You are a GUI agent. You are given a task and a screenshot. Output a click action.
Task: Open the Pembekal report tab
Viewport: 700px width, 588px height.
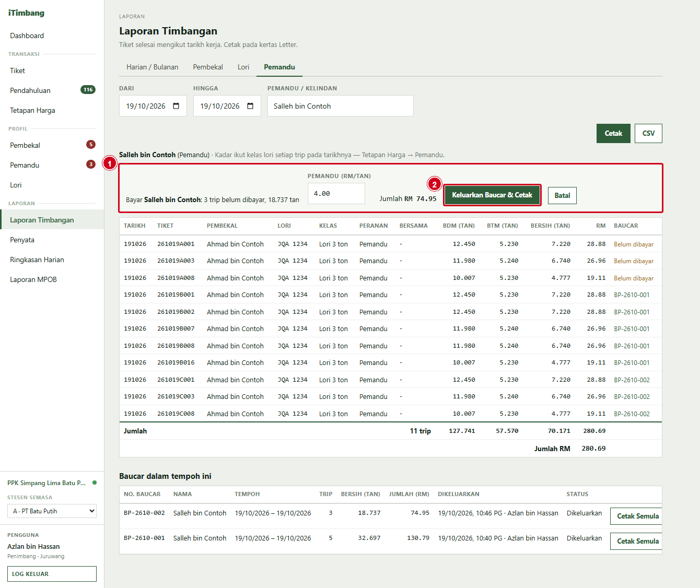click(208, 67)
